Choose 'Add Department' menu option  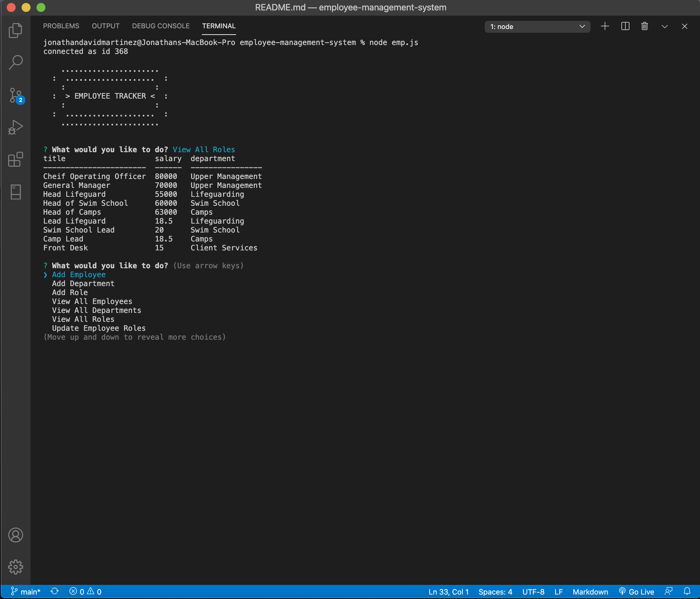83,284
